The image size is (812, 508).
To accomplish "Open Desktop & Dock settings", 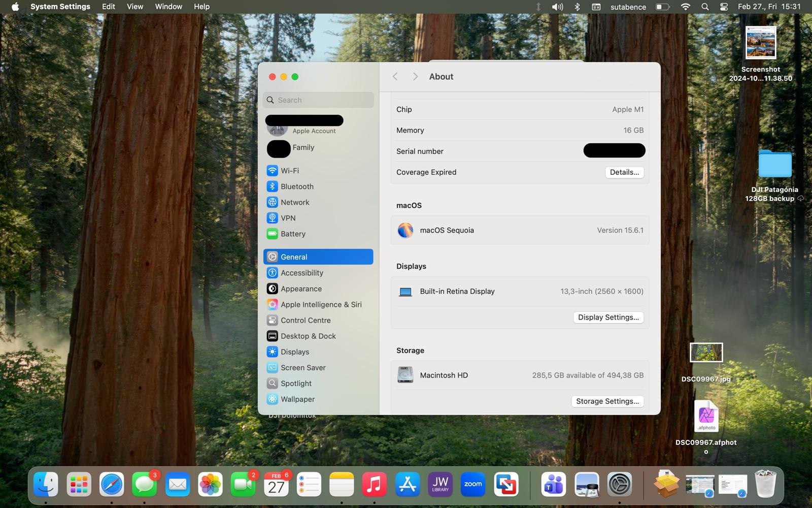I will [308, 336].
